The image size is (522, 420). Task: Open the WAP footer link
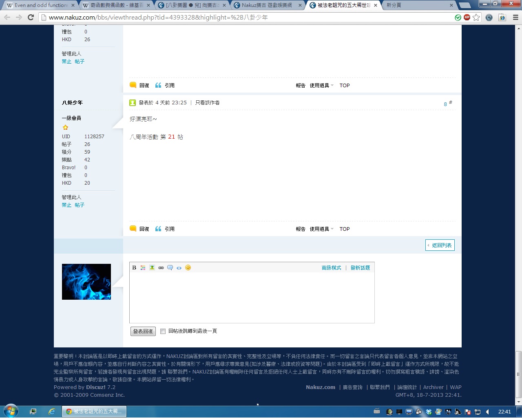coord(456,387)
